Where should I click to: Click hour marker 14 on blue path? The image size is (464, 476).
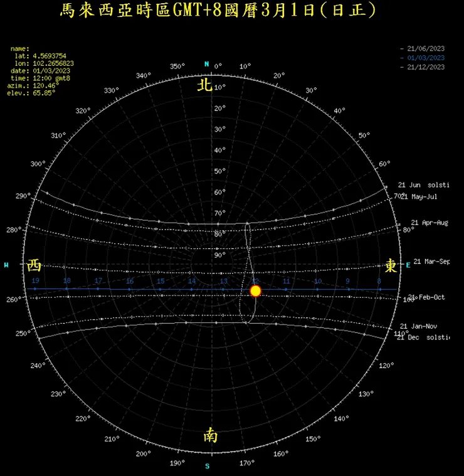(192, 281)
